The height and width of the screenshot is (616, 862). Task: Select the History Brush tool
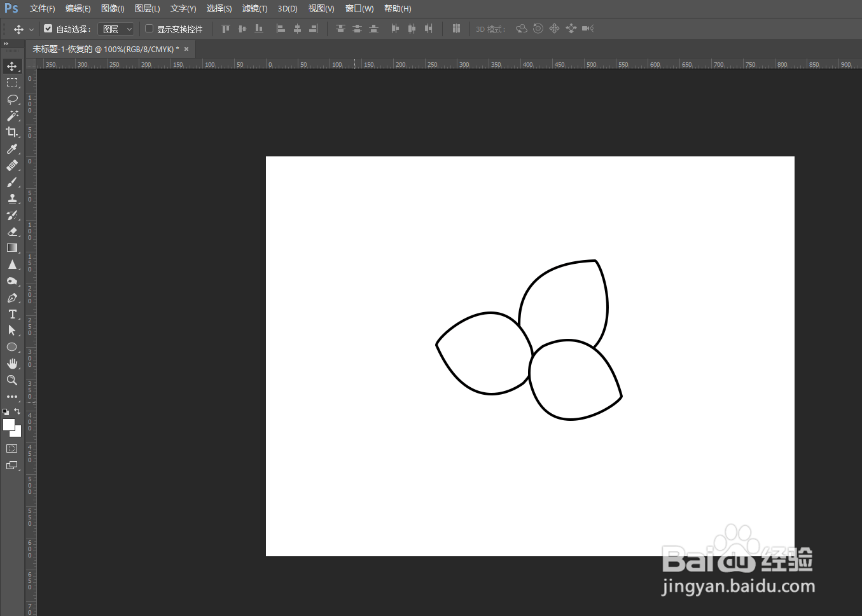[x=12, y=215]
